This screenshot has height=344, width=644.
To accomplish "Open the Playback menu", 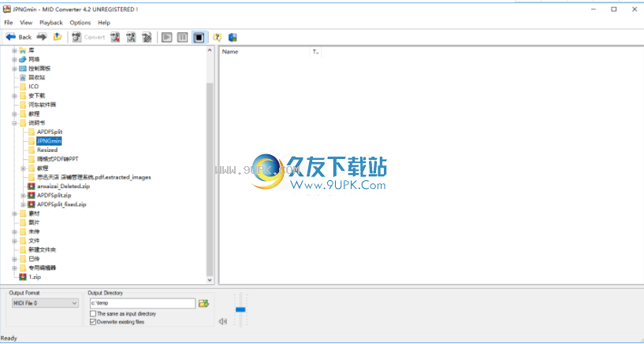I will [51, 23].
